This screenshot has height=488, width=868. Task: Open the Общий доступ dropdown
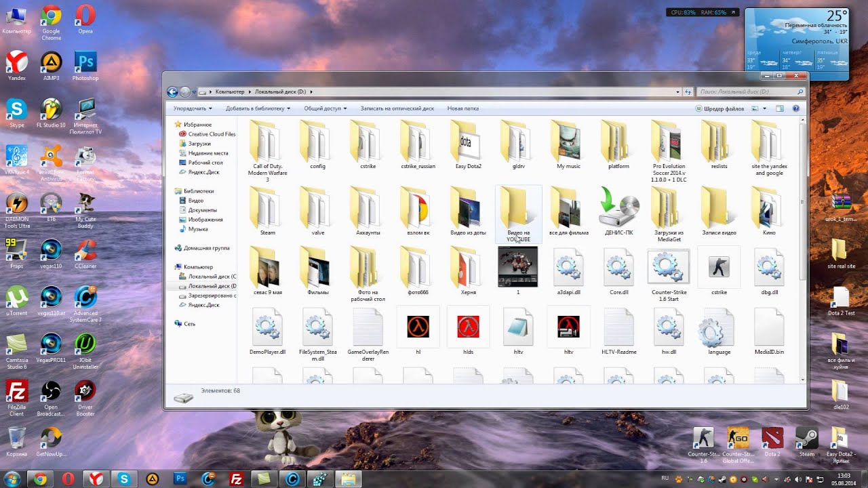(x=325, y=108)
